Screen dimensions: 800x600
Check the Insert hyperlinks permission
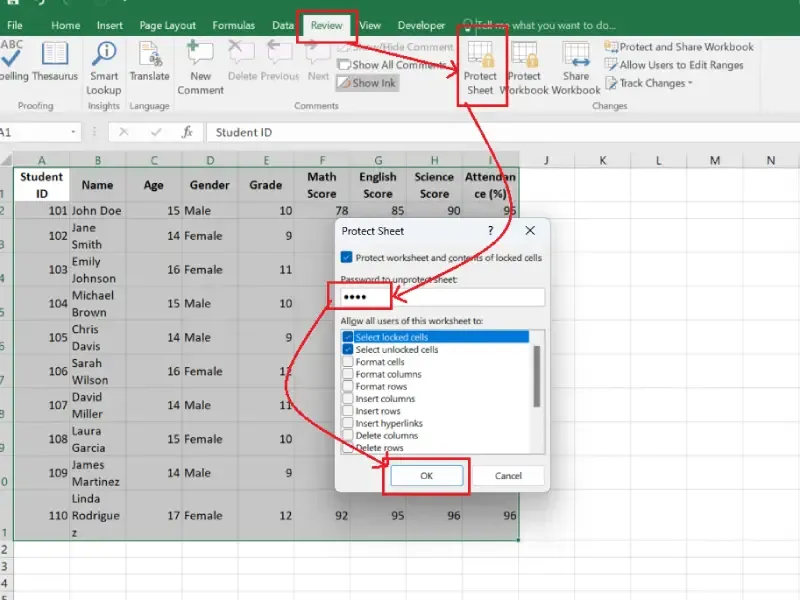tap(348, 424)
